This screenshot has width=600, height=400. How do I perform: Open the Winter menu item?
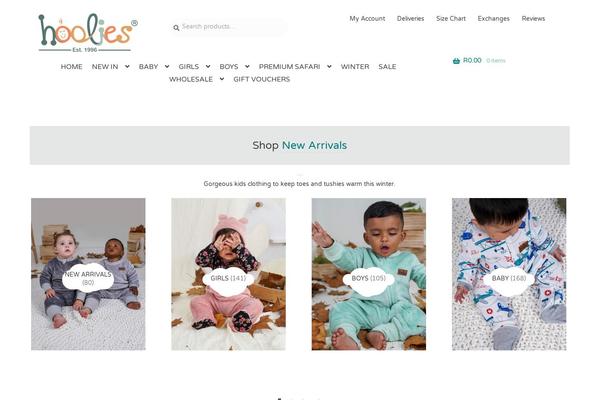pos(355,67)
